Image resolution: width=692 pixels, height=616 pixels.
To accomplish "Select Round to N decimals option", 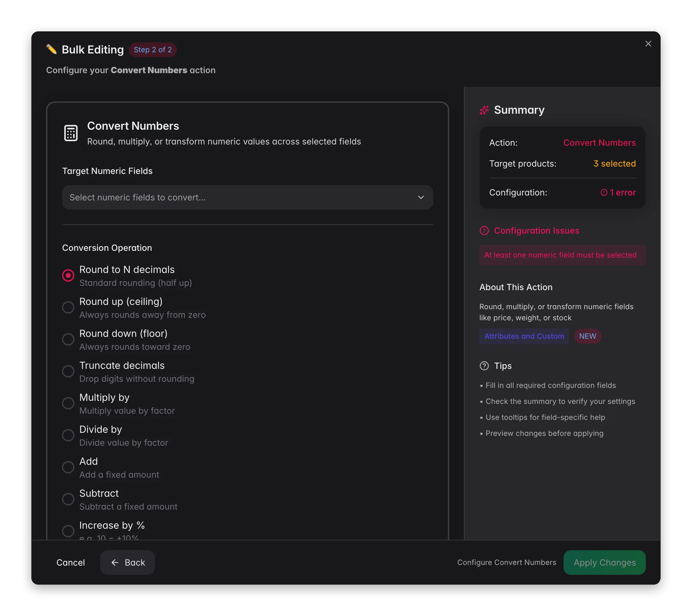I will [68, 275].
